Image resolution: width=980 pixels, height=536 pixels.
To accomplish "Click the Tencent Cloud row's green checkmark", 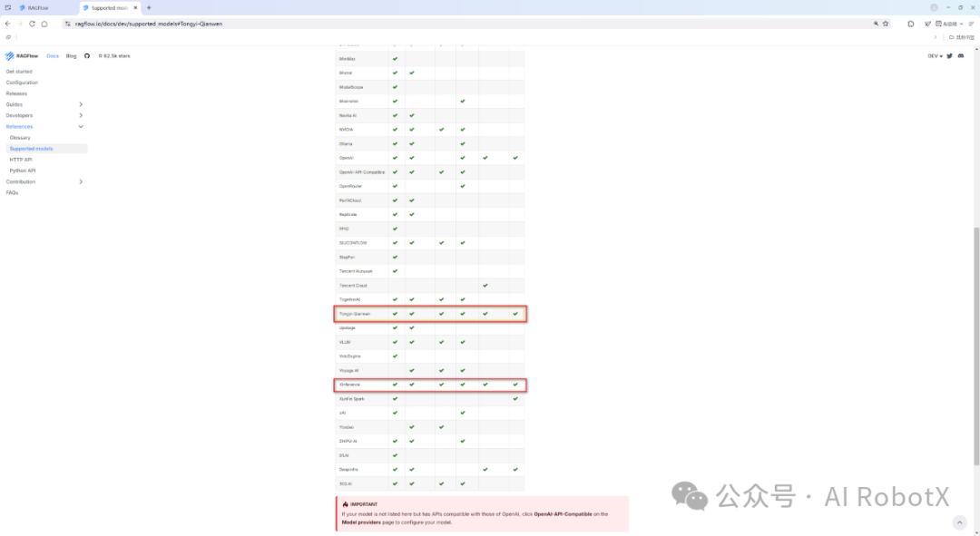I will click(x=485, y=286).
